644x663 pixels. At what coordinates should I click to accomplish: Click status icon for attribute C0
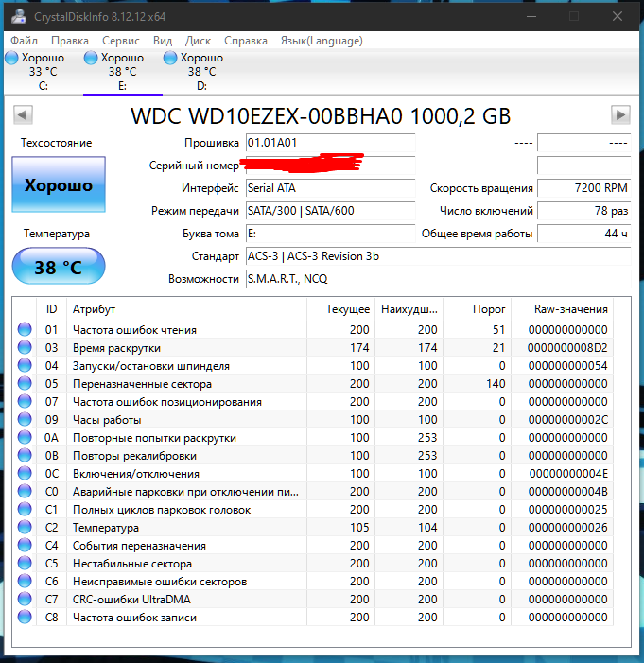[x=25, y=491]
